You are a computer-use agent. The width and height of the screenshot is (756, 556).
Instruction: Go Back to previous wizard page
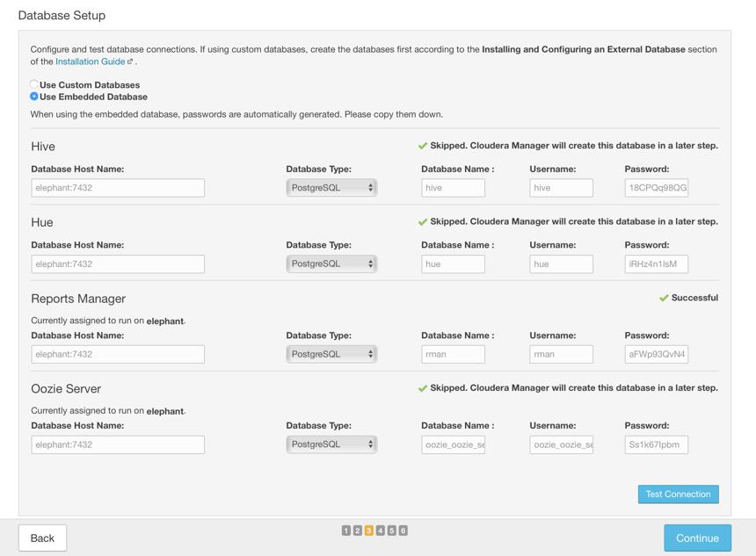tap(42, 538)
